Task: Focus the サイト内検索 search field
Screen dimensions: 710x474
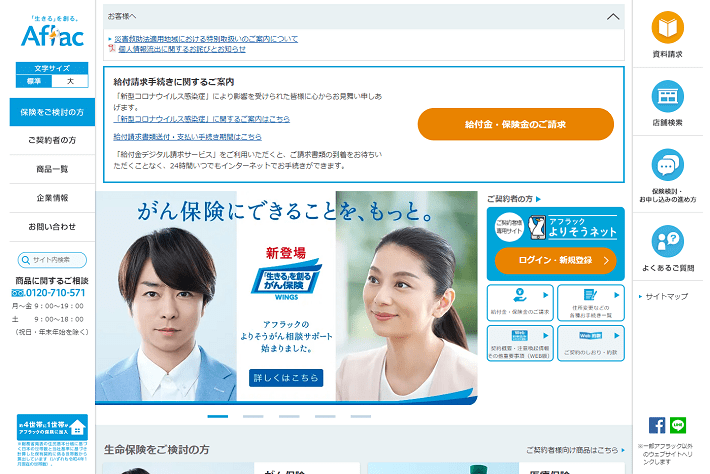Action: (x=52, y=260)
